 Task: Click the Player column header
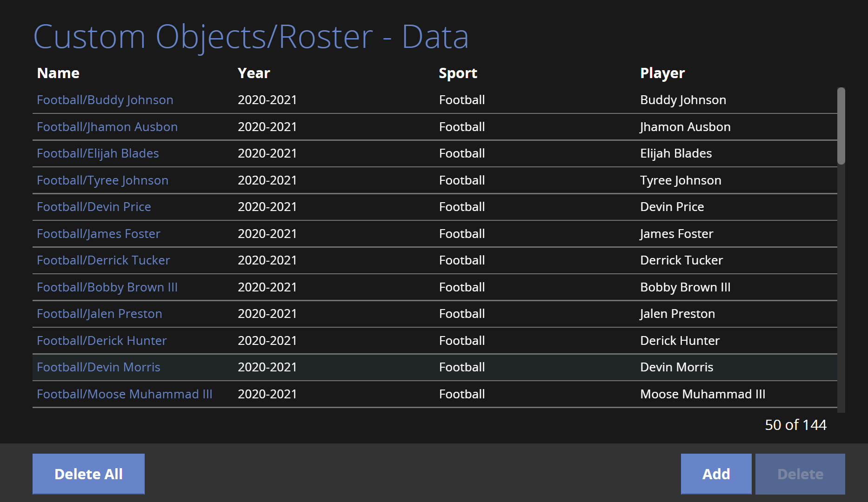tap(662, 73)
